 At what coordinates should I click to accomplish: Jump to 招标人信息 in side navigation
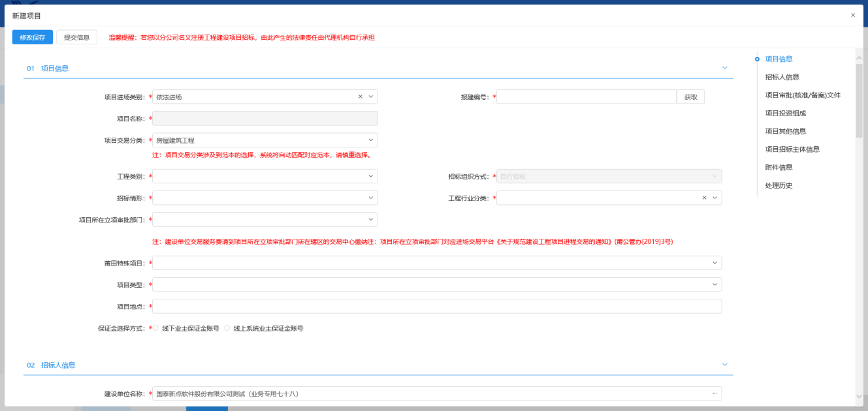coord(782,77)
